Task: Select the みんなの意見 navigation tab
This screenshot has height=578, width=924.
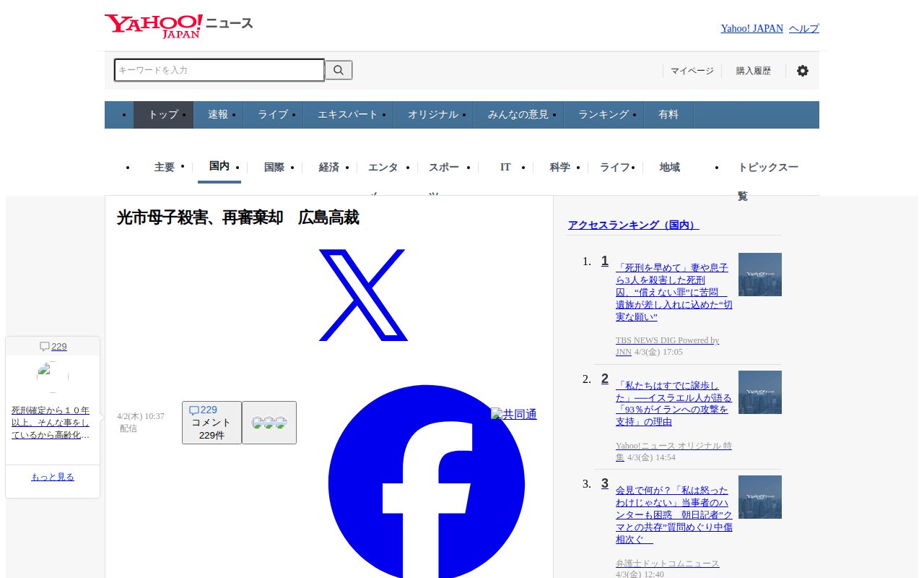Action: pyautogui.click(x=518, y=115)
